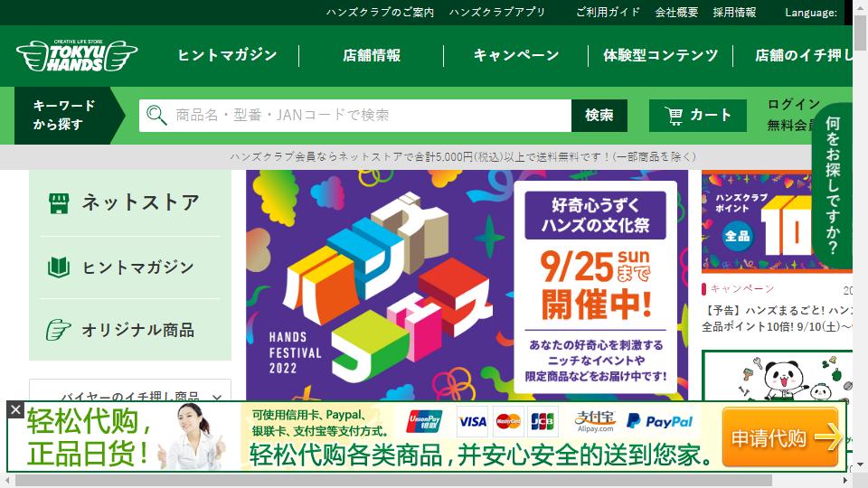Select 体験型コンテンツ in the navigation
Image resolution: width=868 pixels, height=488 pixels.
point(660,55)
